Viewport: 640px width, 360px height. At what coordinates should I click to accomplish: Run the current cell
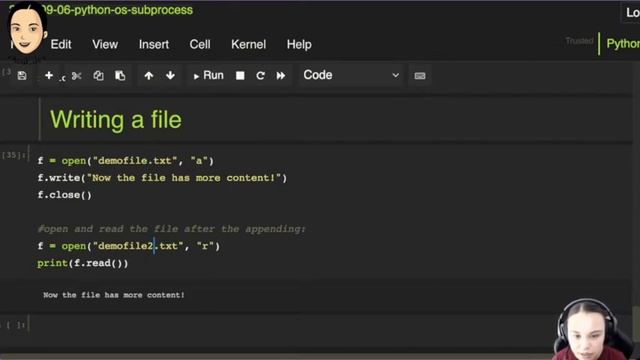[x=208, y=76]
